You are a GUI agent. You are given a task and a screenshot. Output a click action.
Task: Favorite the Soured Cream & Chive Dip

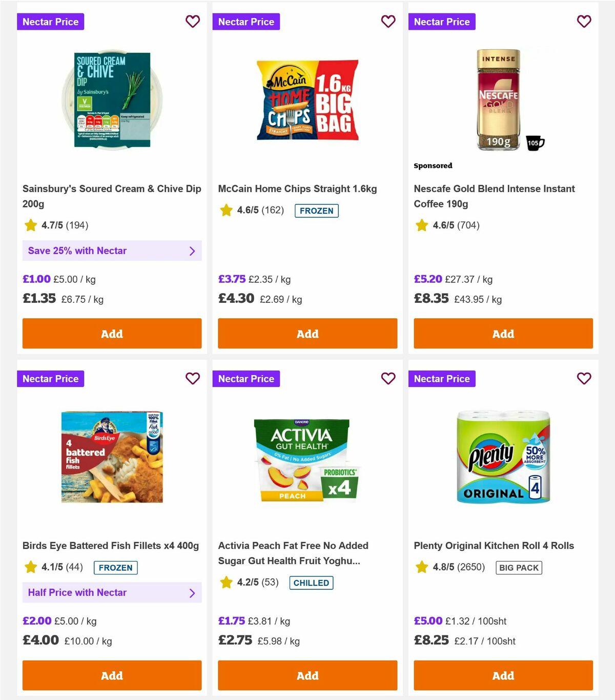tap(193, 22)
